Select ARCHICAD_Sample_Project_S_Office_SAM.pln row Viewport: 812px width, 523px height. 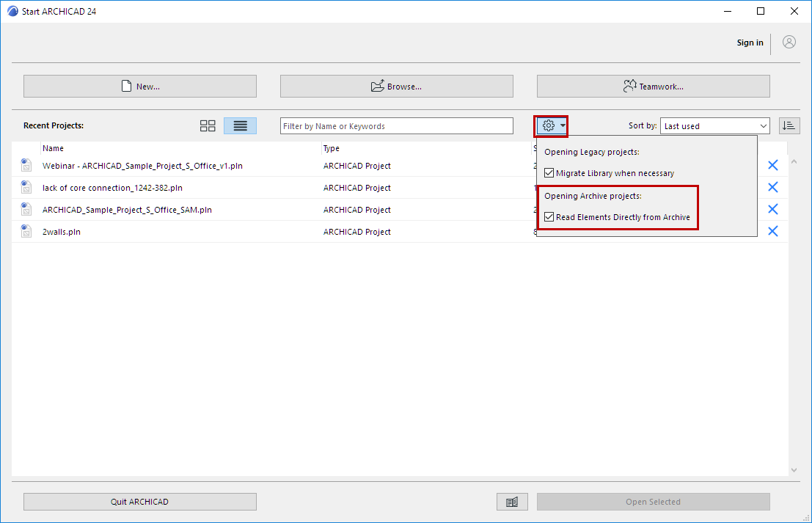(x=127, y=210)
